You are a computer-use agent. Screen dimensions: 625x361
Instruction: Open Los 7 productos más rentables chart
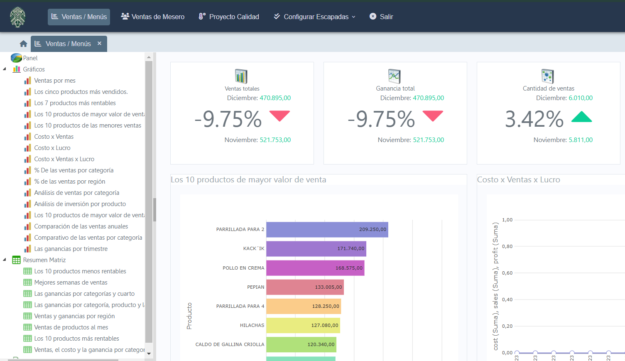click(75, 103)
